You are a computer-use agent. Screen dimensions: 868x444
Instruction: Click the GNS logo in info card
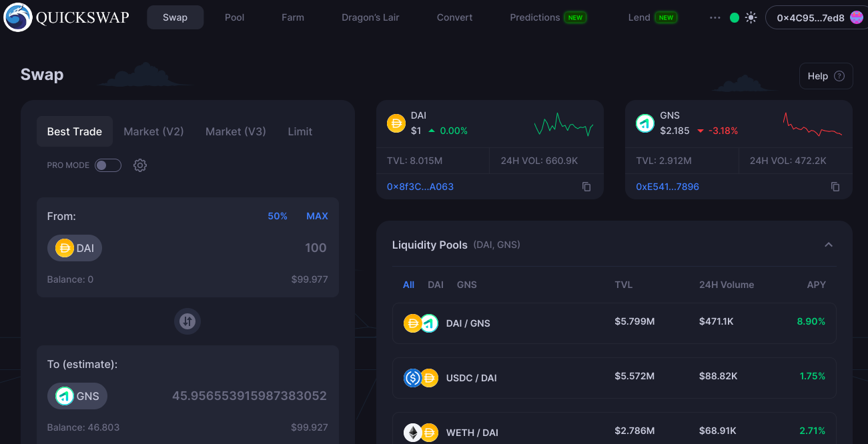(x=645, y=123)
